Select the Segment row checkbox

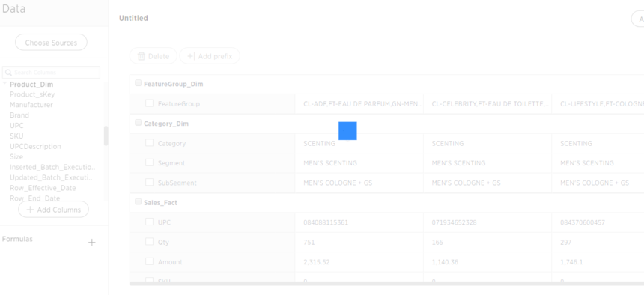pyautogui.click(x=150, y=162)
